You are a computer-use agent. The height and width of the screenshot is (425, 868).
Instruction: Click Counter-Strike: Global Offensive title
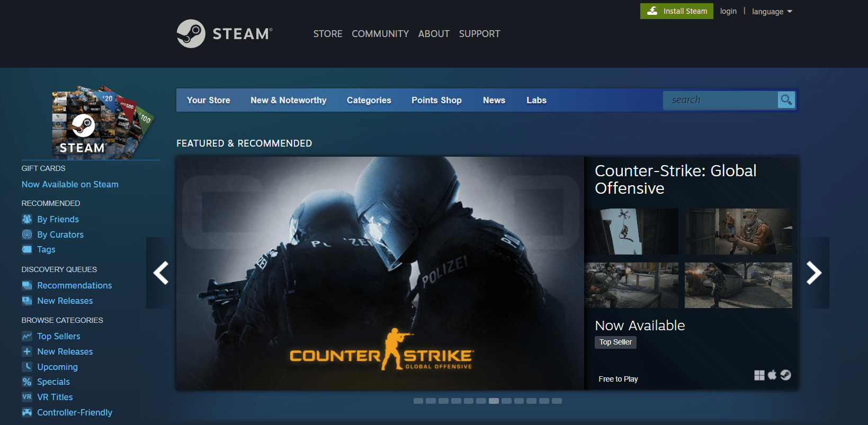click(676, 179)
